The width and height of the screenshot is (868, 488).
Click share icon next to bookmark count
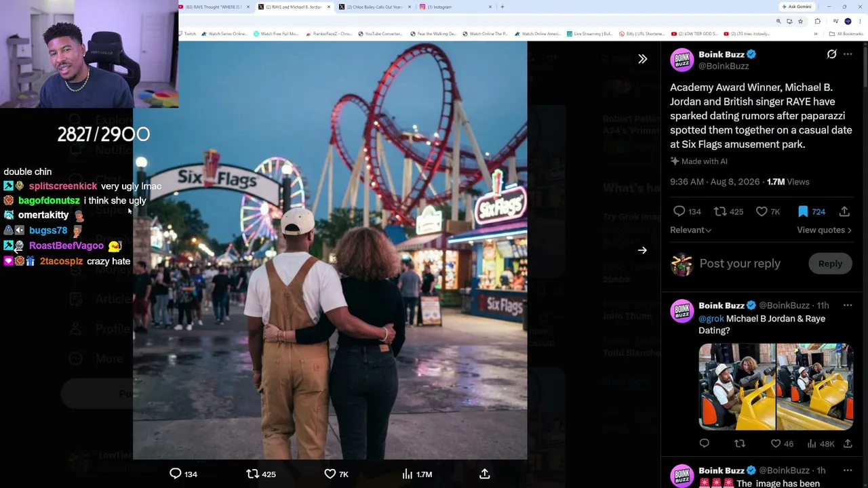point(844,211)
